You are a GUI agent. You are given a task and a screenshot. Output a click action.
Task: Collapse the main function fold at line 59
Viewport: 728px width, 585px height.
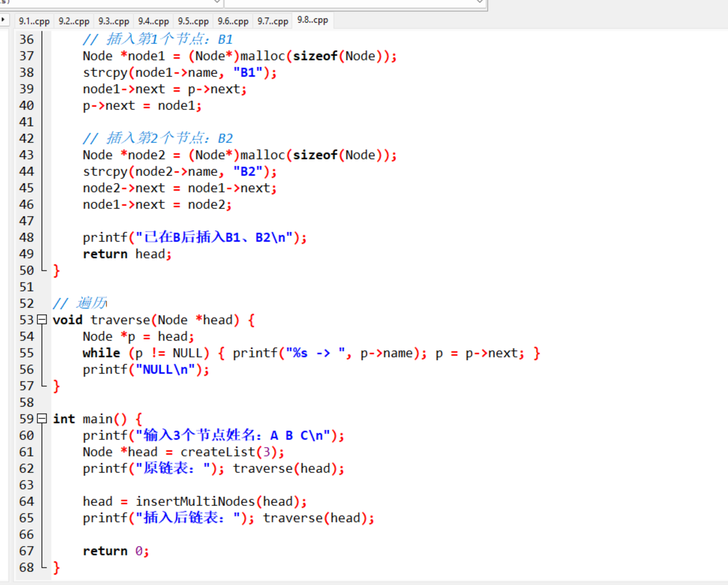[42, 418]
